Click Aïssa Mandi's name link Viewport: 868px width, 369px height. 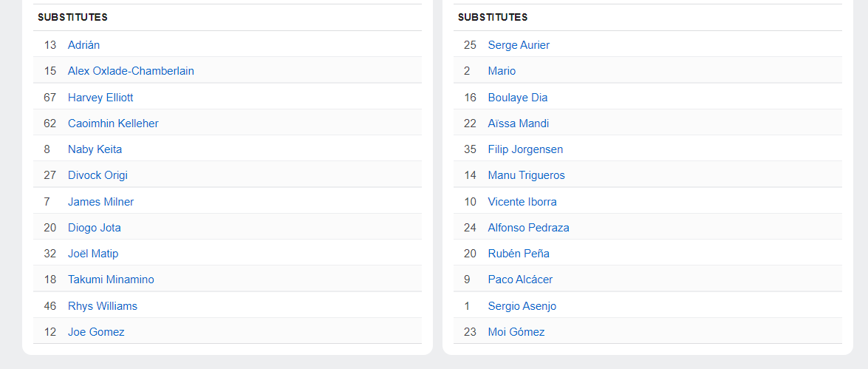pos(518,123)
